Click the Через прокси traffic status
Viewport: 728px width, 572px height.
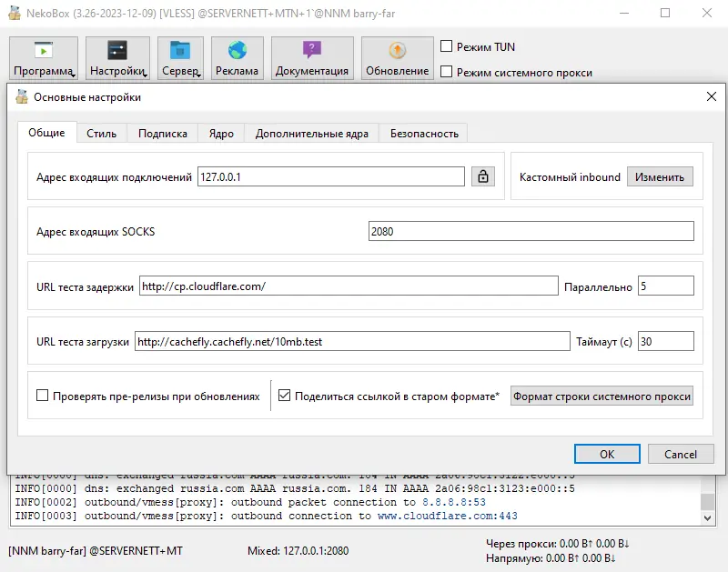tap(557, 543)
